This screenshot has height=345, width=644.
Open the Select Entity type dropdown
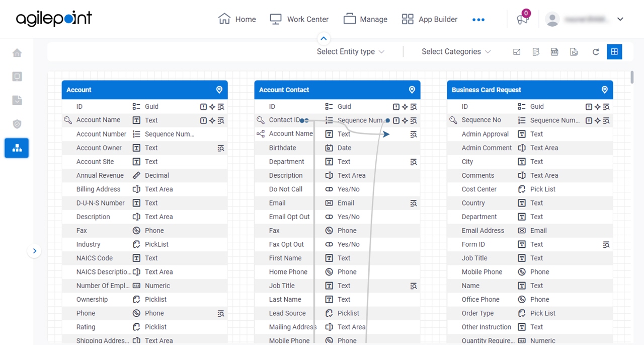[351, 51]
